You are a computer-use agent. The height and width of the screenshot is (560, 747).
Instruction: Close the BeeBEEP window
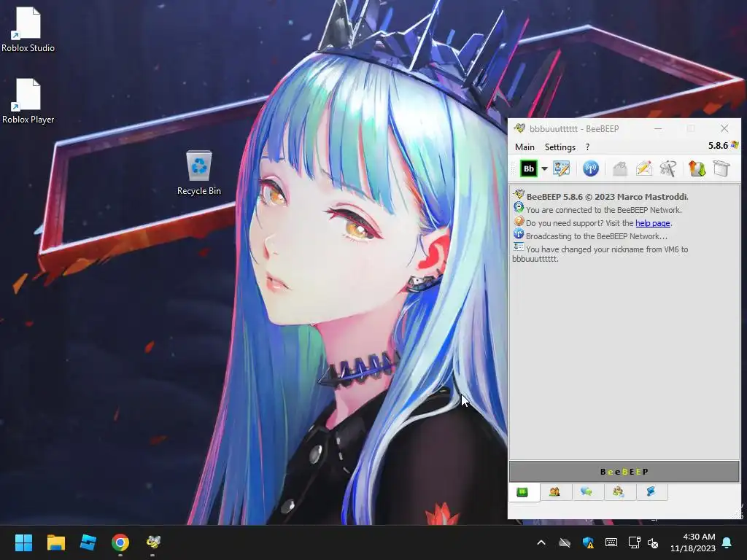coord(724,128)
